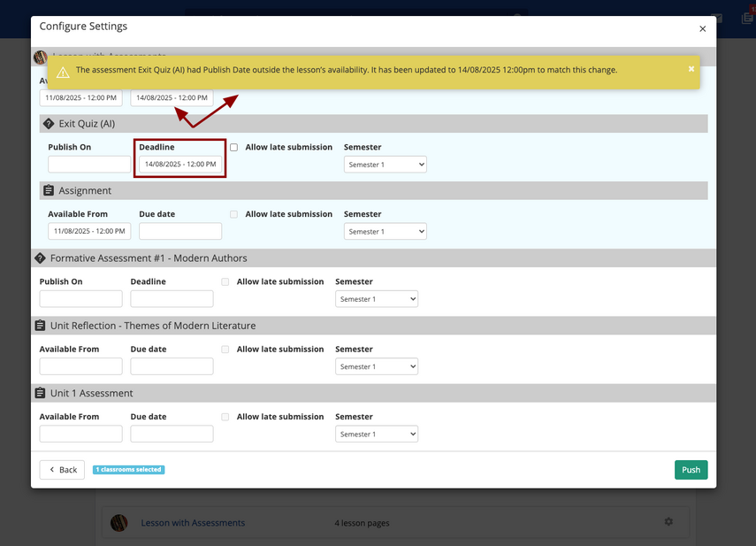This screenshot has width=756, height=546.
Task: Close the Configure Settings dialog
Action: pos(702,28)
